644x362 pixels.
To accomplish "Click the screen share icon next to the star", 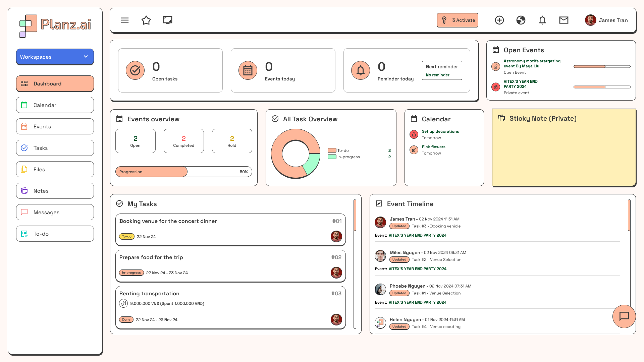I will pos(167,20).
